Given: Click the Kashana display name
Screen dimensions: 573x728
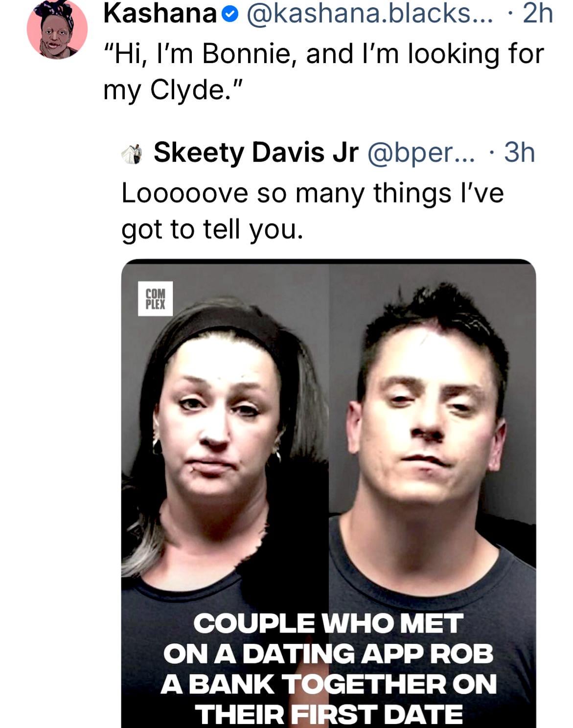Looking at the screenshot, I should [160, 14].
